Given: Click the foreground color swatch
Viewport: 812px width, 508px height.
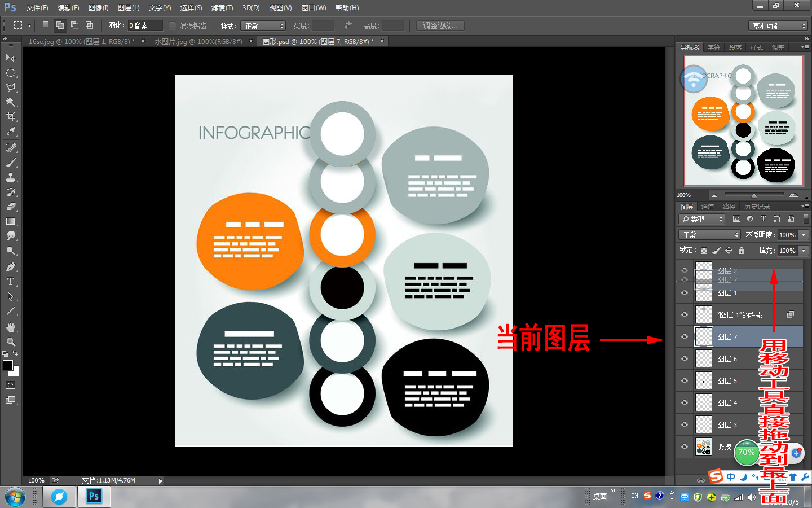Looking at the screenshot, I should pos(7,365).
